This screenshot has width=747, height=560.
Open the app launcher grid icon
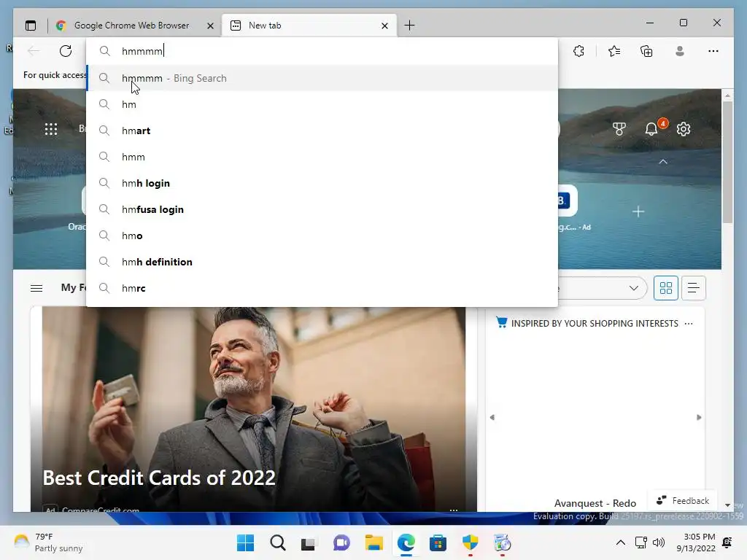[51, 129]
